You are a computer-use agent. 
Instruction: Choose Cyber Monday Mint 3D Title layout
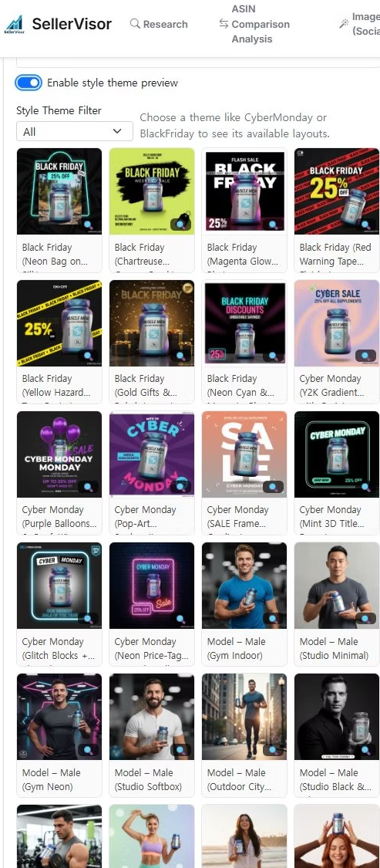(337, 454)
